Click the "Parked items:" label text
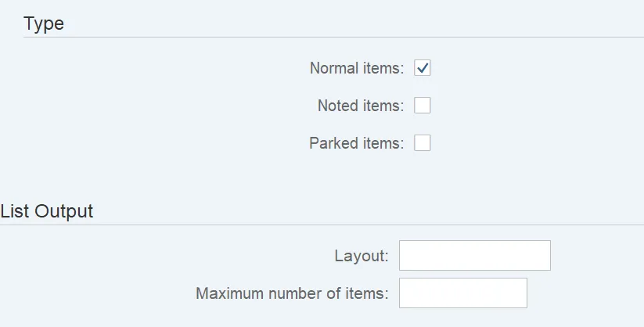Screen dimensions: 644x327 (356, 143)
